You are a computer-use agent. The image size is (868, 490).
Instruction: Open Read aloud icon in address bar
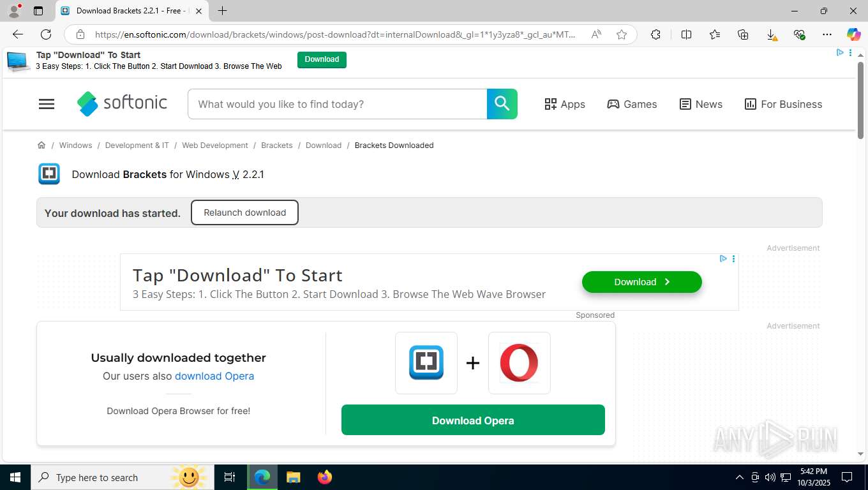pos(596,34)
